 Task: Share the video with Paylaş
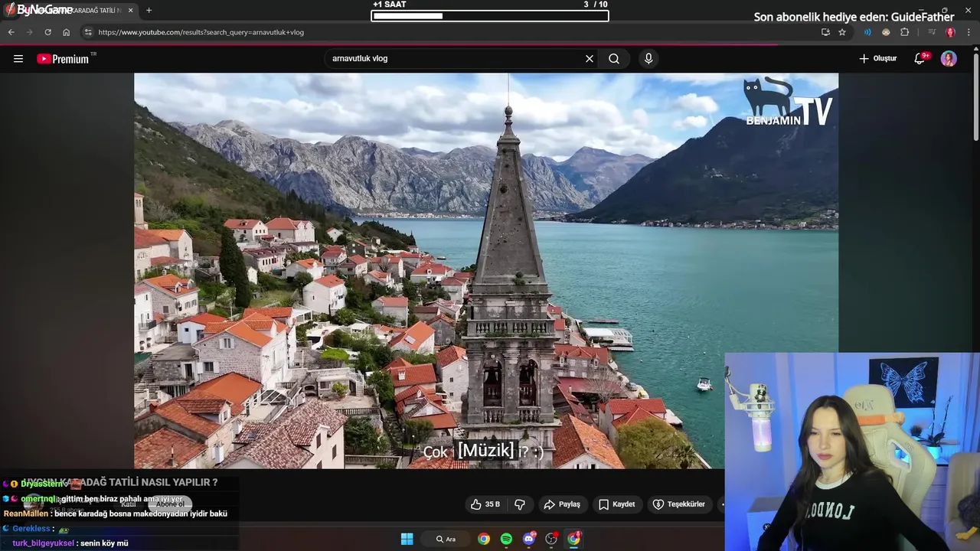(x=562, y=504)
